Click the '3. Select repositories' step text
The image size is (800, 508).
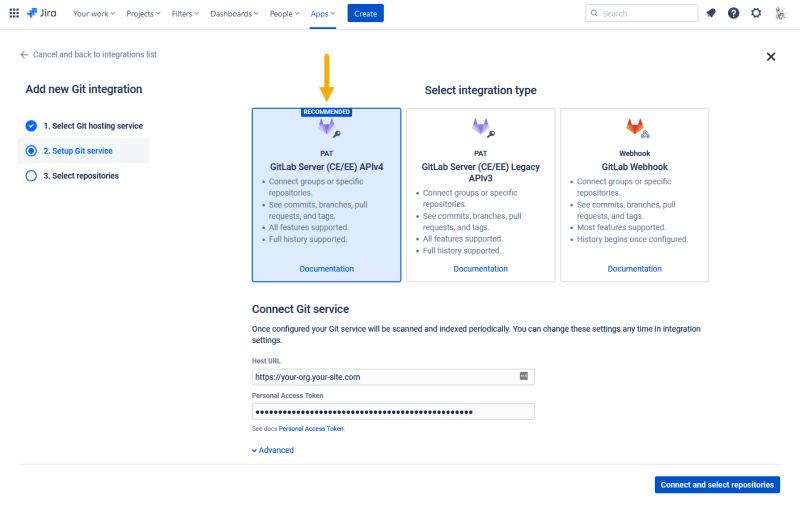(x=81, y=176)
